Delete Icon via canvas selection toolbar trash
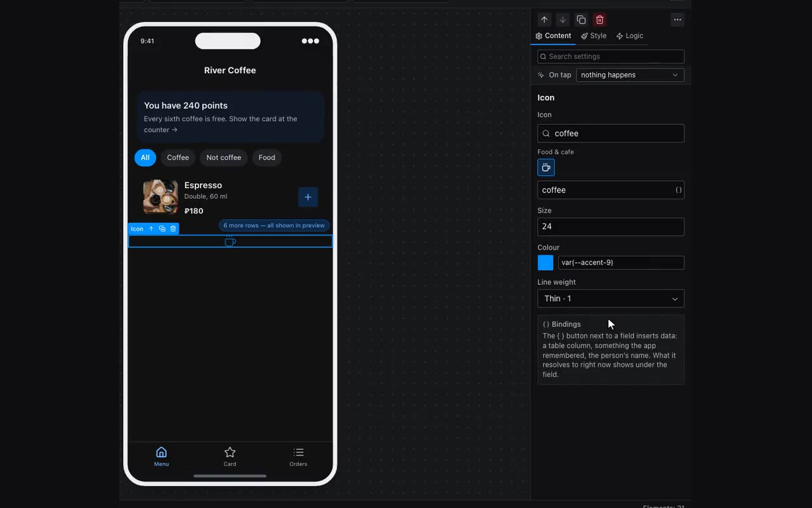Screen dimensions: 812x508 [173, 229]
